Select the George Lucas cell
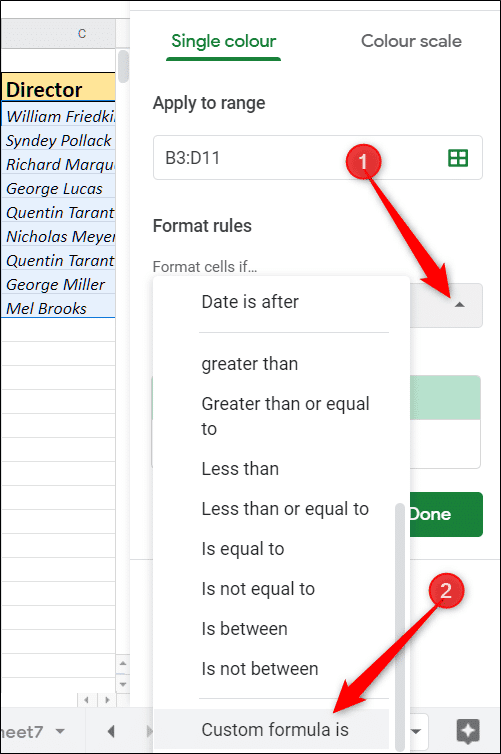 [58, 188]
